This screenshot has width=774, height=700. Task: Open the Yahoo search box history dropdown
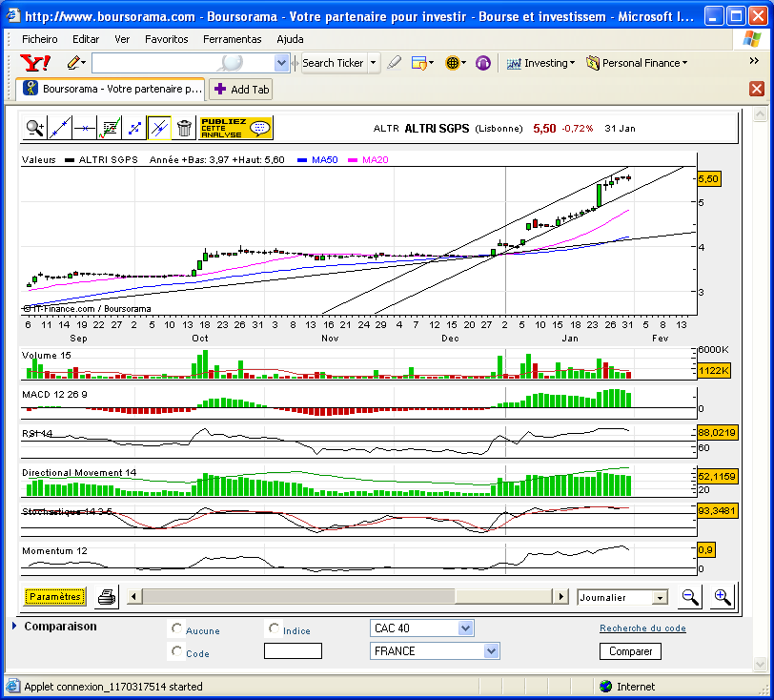point(281,63)
